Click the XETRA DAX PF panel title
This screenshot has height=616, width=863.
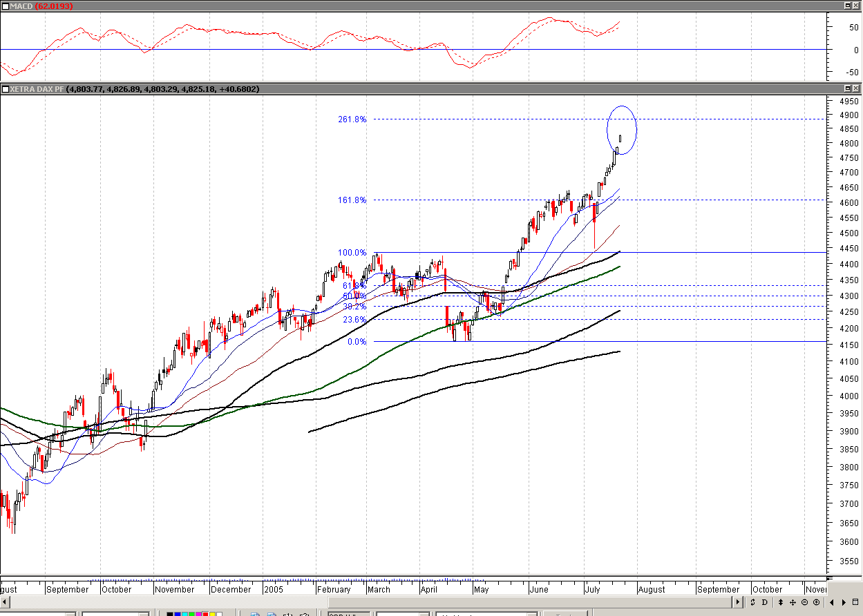37,88
